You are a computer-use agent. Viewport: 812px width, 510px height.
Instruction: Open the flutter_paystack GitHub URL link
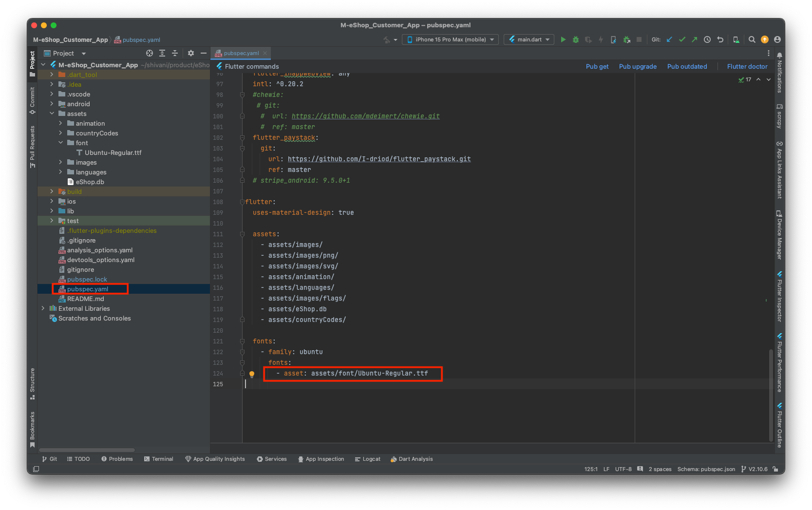[x=379, y=159]
